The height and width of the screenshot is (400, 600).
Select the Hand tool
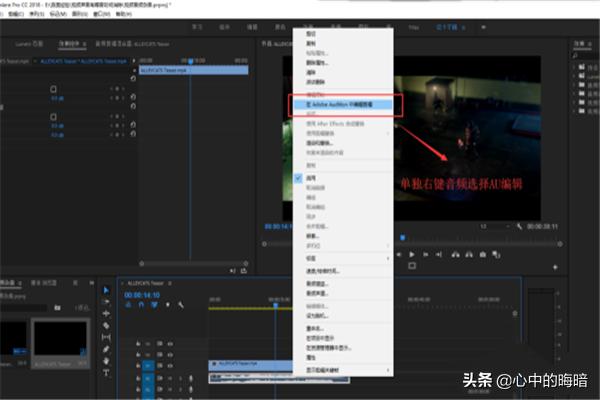106,361
